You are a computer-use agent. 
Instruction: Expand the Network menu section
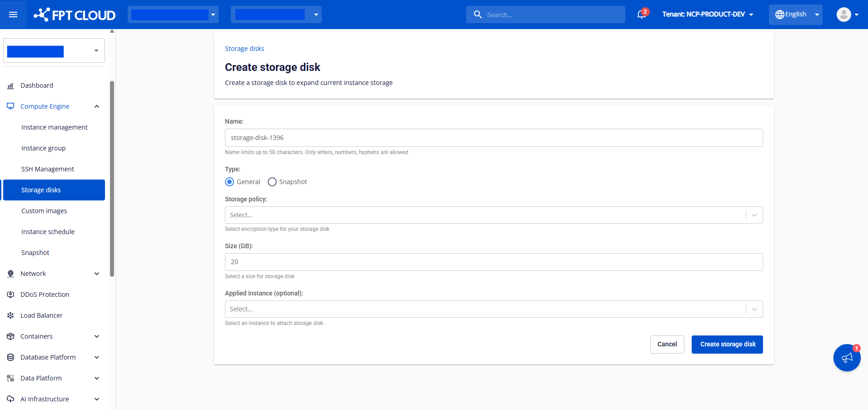pyautogui.click(x=96, y=274)
